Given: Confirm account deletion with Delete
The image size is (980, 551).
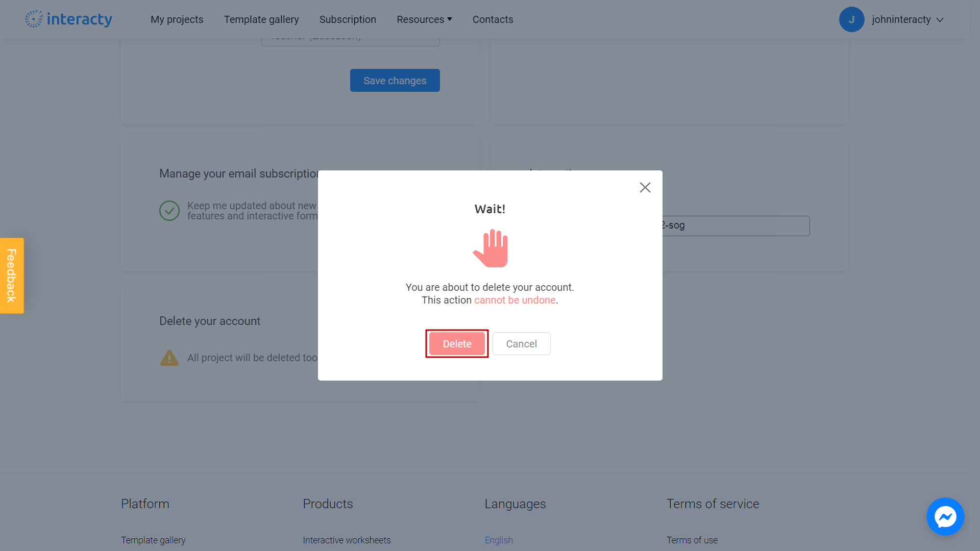Looking at the screenshot, I should click(x=457, y=343).
